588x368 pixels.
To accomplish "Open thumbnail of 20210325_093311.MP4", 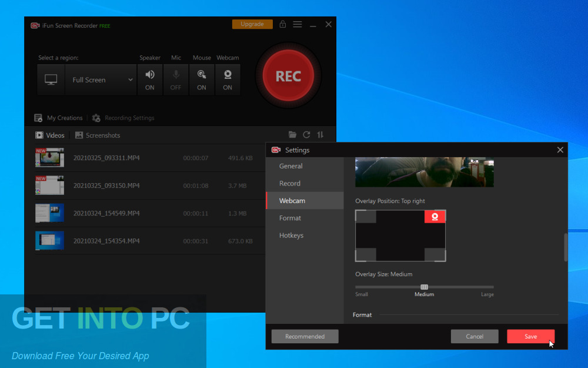I will click(x=49, y=158).
